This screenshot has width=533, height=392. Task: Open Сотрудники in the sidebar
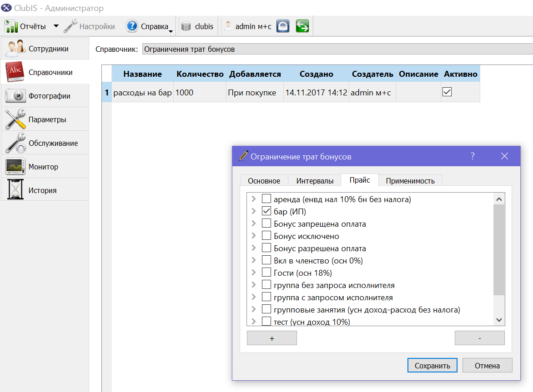click(45, 49)
